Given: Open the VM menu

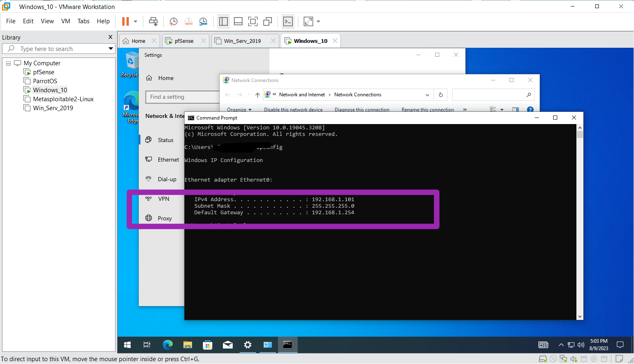Looking at the screenshot, I should point(66,21).
